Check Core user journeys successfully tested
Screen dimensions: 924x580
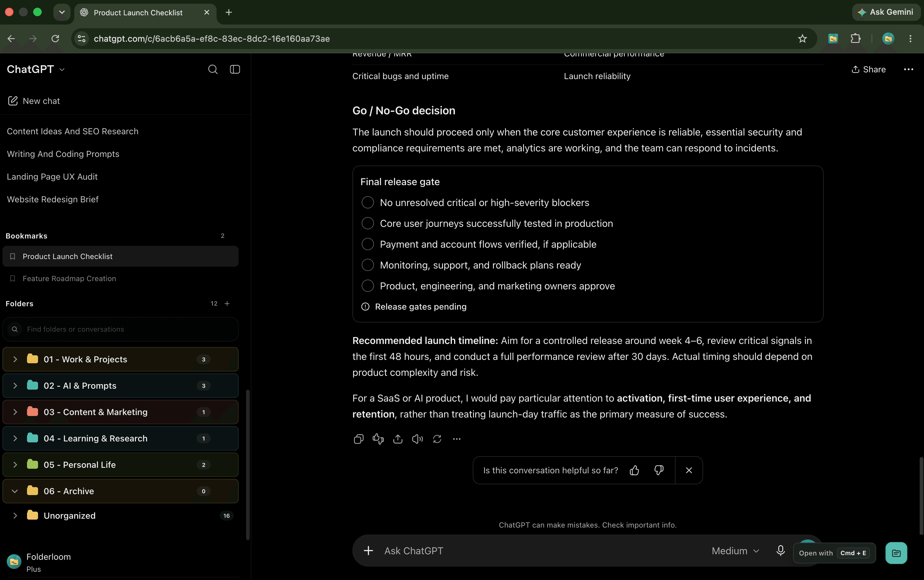[368, 223]
